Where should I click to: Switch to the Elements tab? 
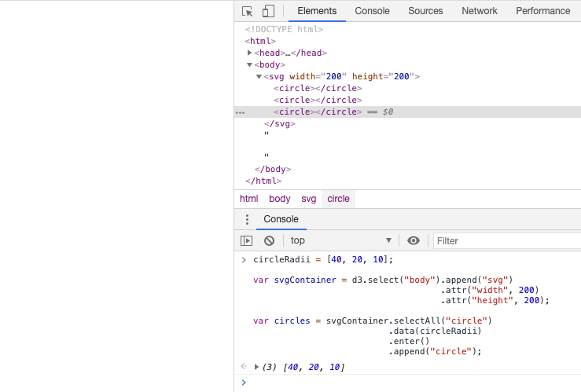click(317, 11)
